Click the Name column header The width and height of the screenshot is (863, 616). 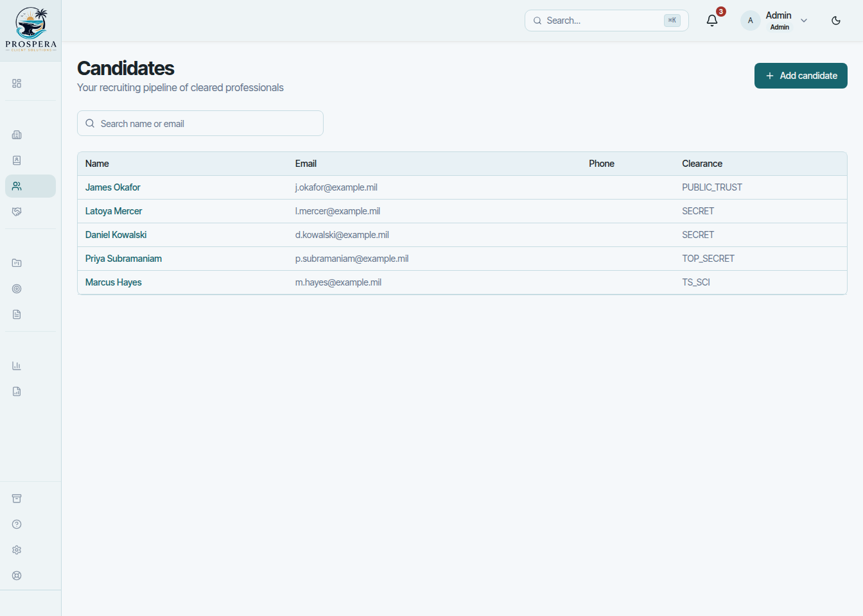(97, 164)
